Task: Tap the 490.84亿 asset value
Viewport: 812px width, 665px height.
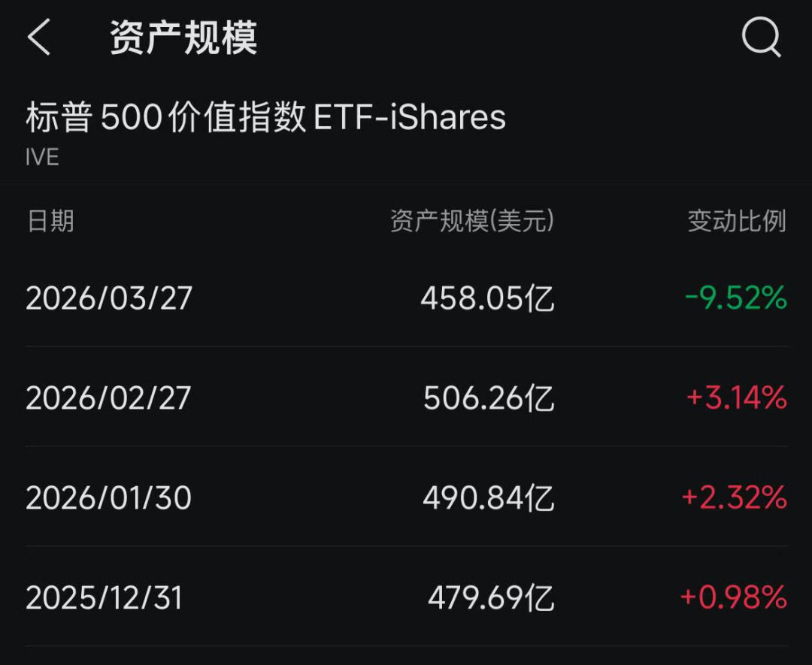Action: (489, 497)
